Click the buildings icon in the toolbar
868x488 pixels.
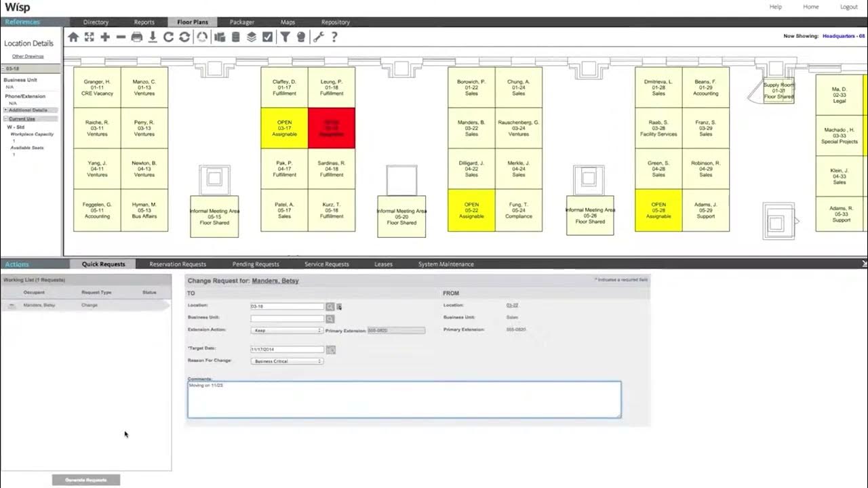tap(219, 37)
